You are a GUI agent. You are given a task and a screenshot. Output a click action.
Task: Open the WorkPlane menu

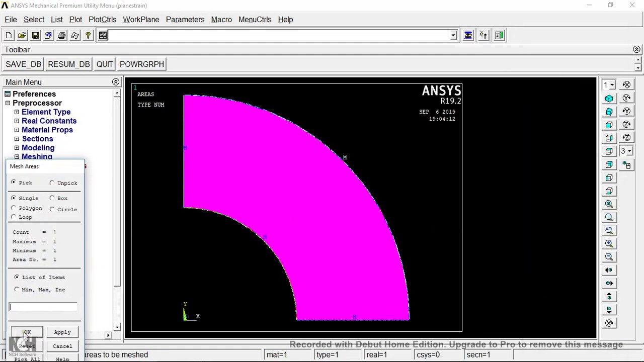[141, 20]
